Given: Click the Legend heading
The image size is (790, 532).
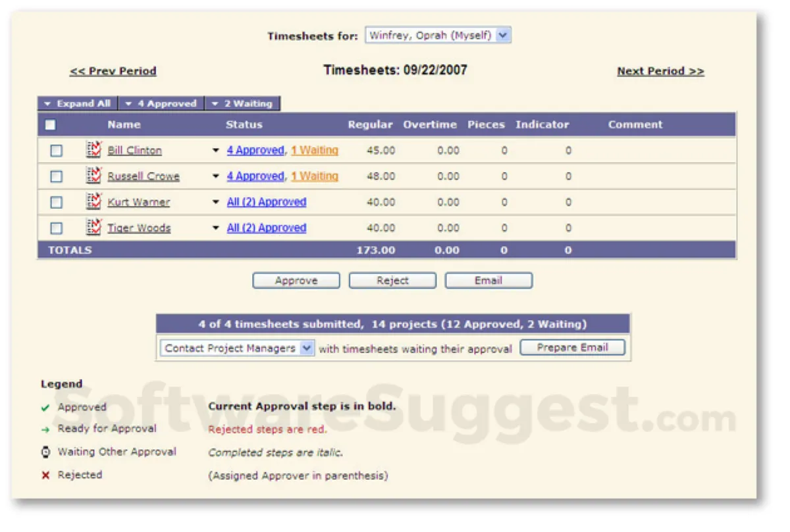Looking at the screenshot, I should tap(62, 384).
